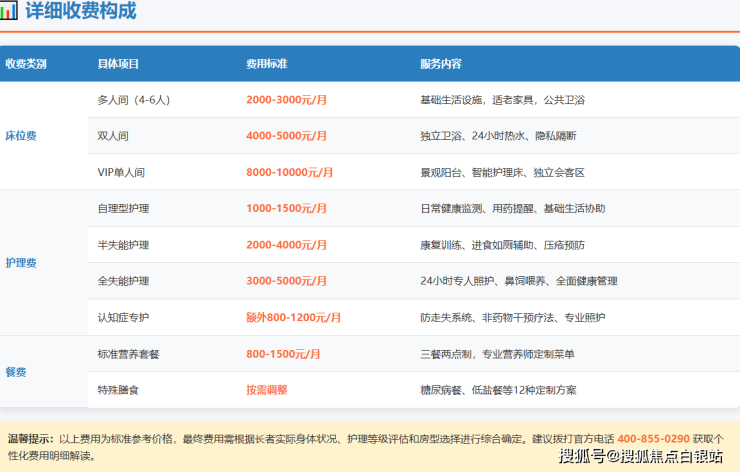Viewport: 740px width, 472px height.
Task: Click the 多人间 (4-6人) row item
Action: (134, 100)
